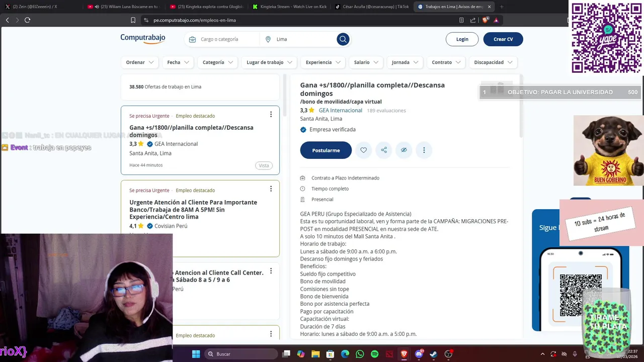Open more options next to the hide-offer icon
The height and width of the screenshot is (362, 644).
point(424,150)
